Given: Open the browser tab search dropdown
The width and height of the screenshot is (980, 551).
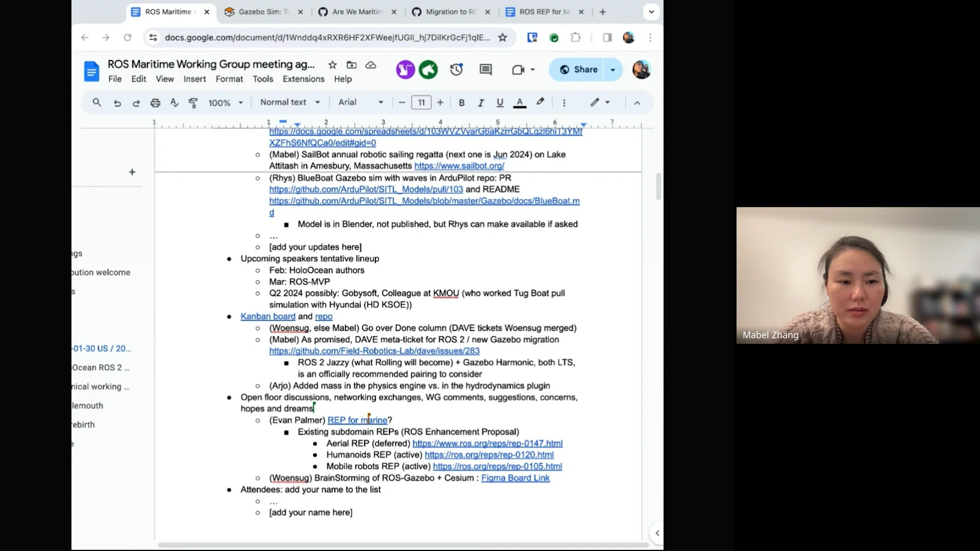Looking at the screenshot, I should [651, 12].
